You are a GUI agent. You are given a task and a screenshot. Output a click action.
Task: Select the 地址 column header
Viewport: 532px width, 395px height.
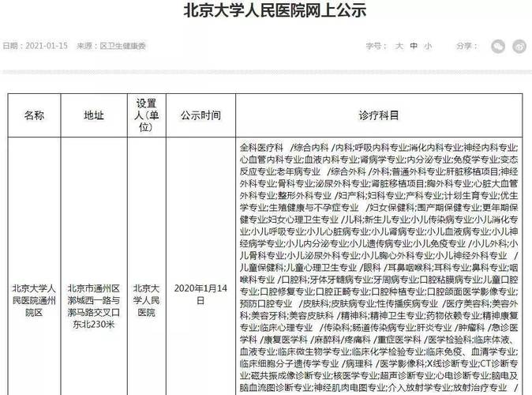tap(94, 115)
